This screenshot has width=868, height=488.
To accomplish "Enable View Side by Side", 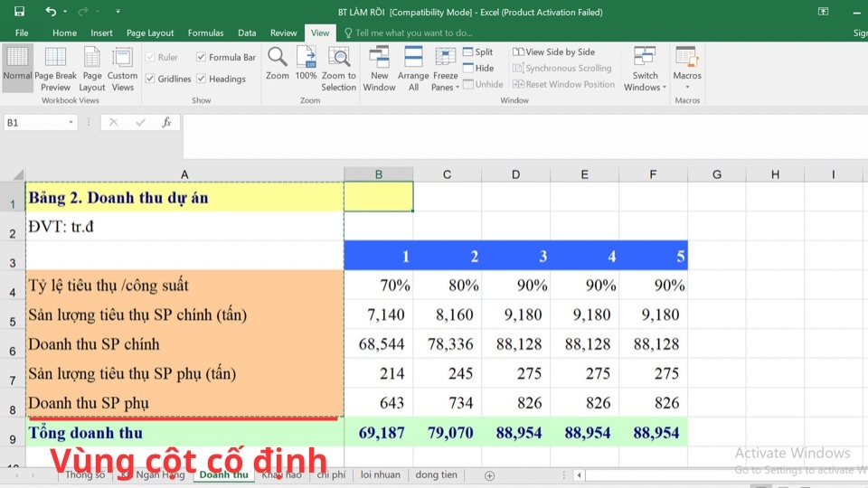I will 553,52.
